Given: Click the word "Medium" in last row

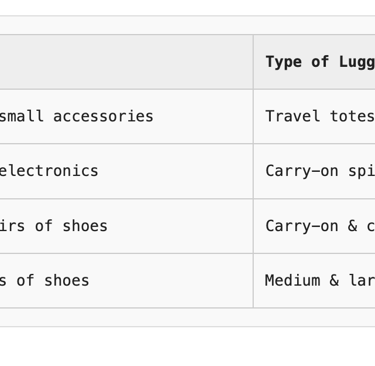Looking at the screenshot, I should click(x=293, y=280).
